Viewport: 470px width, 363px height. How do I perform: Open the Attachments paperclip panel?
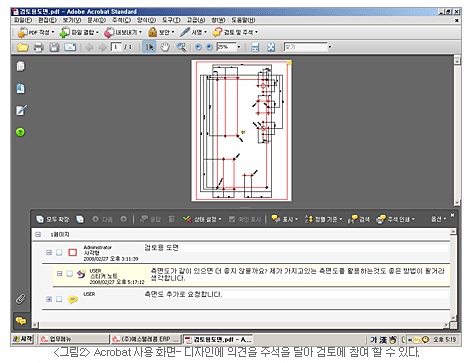click(20, 299)
